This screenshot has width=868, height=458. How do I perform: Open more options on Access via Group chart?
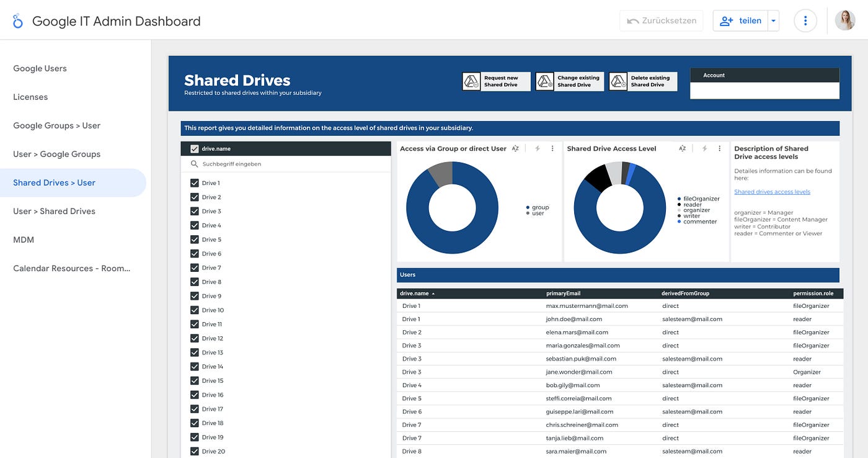552,148
